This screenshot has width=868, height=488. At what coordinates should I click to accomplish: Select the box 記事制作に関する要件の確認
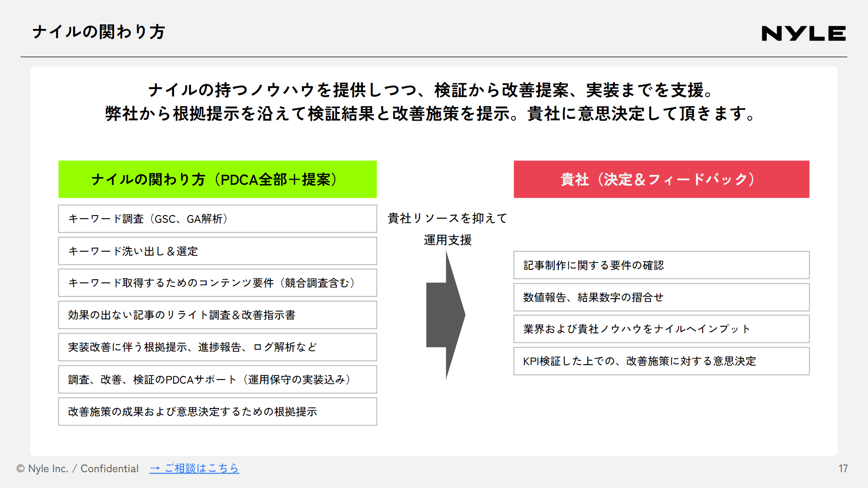661,265
